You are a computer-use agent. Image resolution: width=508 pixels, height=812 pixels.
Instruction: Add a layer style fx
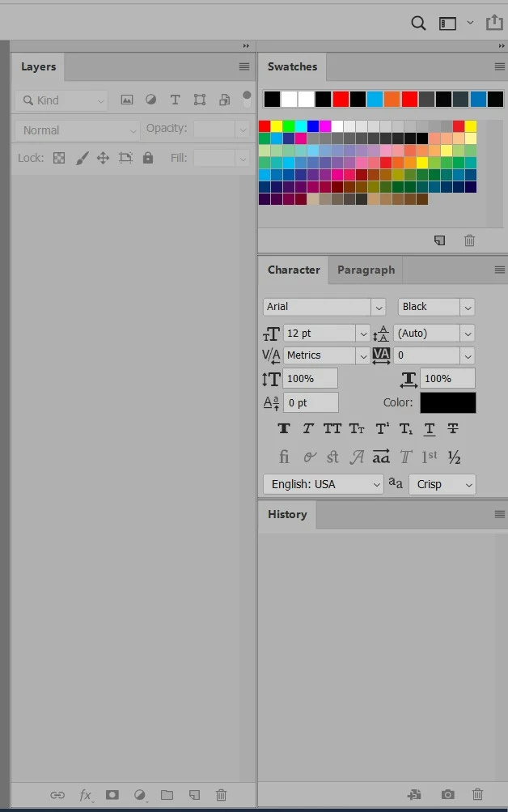(x=86, y=795)
